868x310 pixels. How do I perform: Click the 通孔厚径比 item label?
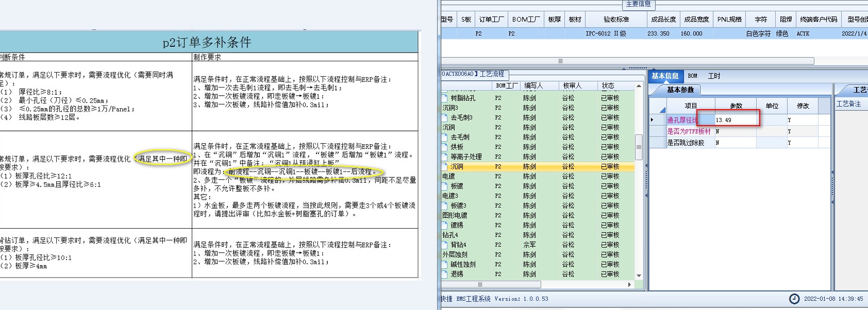682,120
